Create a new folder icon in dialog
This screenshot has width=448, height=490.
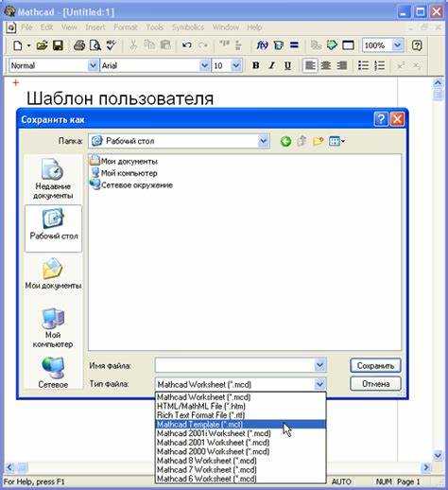pos(319,141)
